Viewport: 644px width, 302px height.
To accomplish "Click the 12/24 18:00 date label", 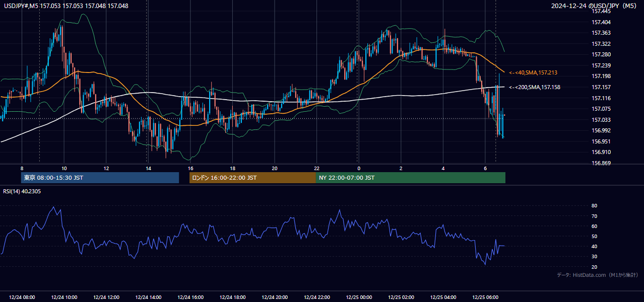I will point(232,297).
